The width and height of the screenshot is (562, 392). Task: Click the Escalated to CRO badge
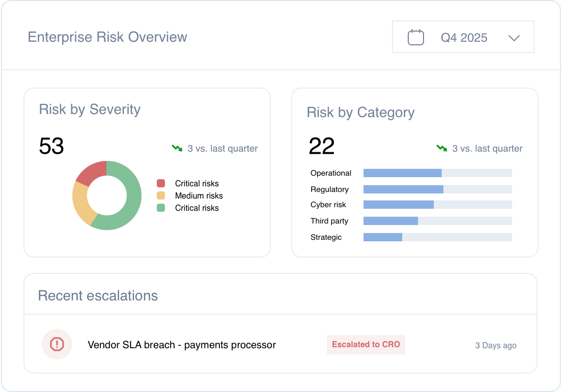366,345
